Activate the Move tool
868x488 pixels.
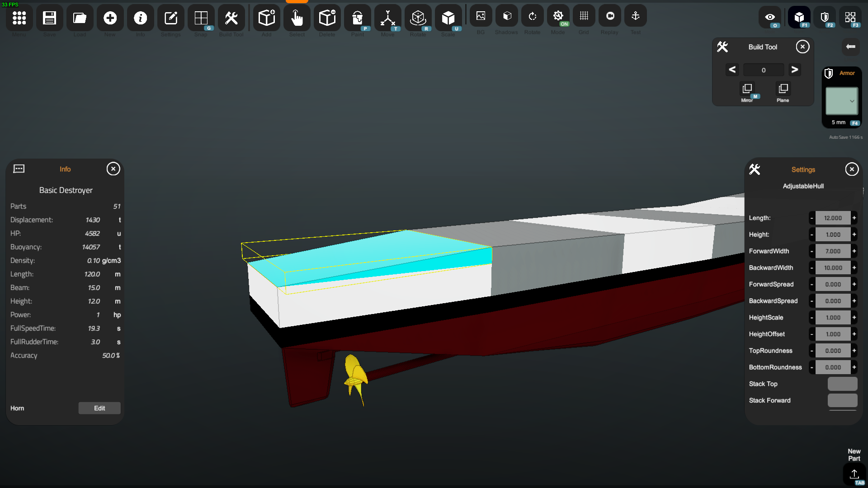(x=387, y=18)
